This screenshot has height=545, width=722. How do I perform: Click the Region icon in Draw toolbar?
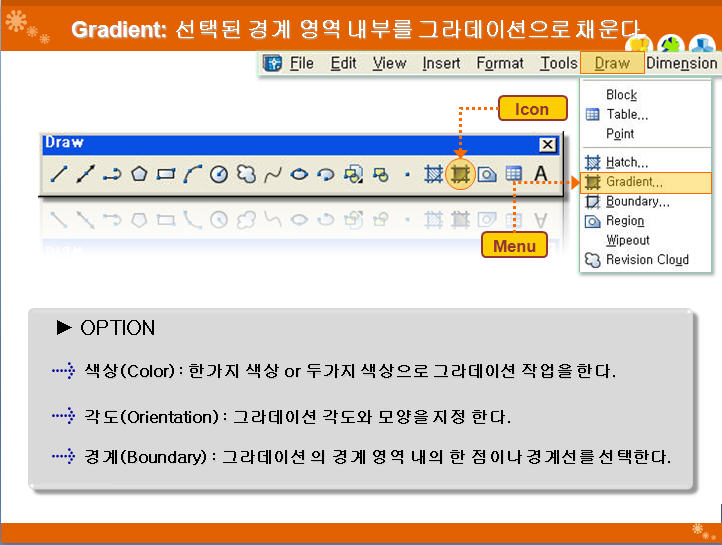pos(487,174)
